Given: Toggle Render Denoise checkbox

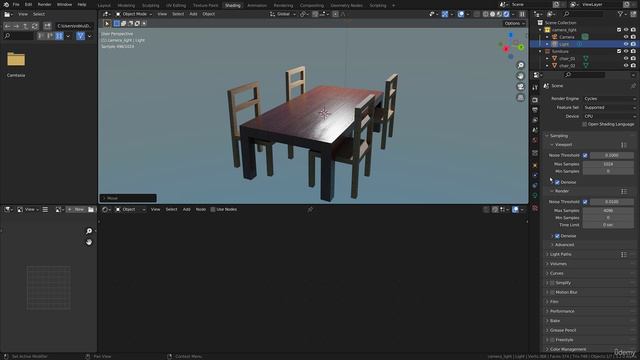Looking at the screenshot, I should (x=557, y=236).
